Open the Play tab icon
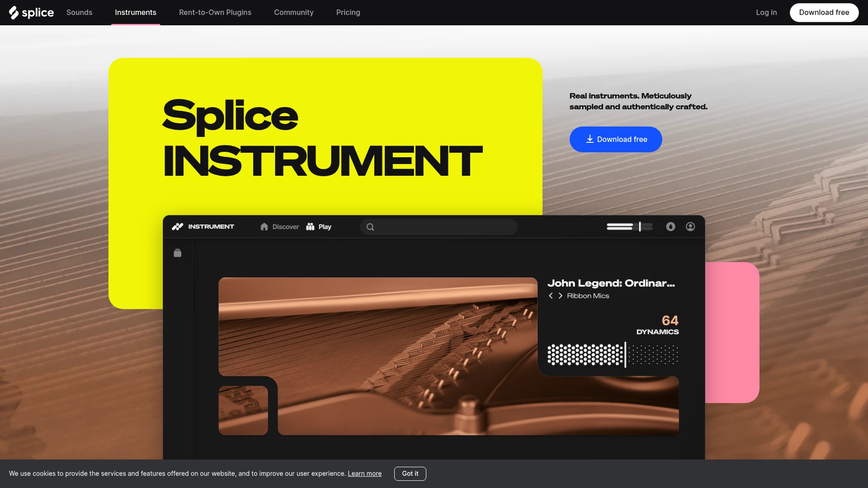The height and width of the screenshot is (488, 868). click(310, 226)
